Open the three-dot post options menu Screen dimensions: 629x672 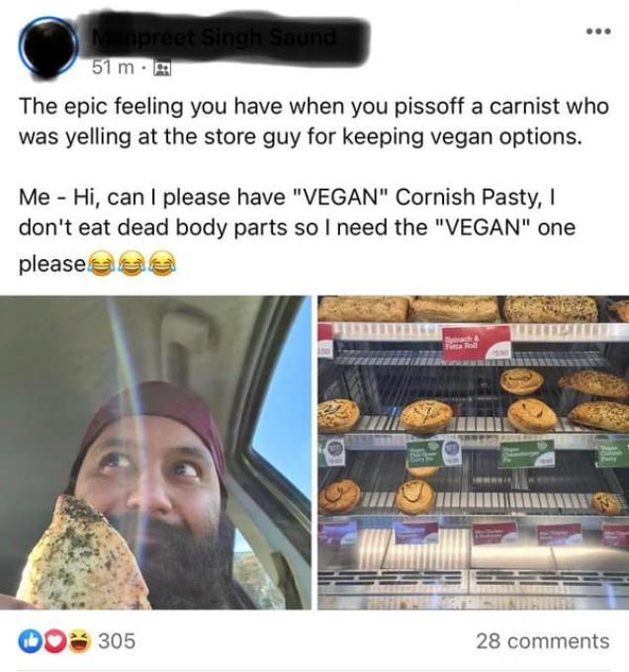pos(594,31)
